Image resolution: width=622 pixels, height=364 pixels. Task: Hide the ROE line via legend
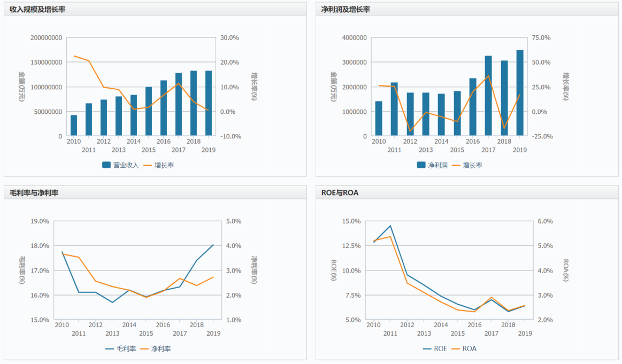pos(435,348)
